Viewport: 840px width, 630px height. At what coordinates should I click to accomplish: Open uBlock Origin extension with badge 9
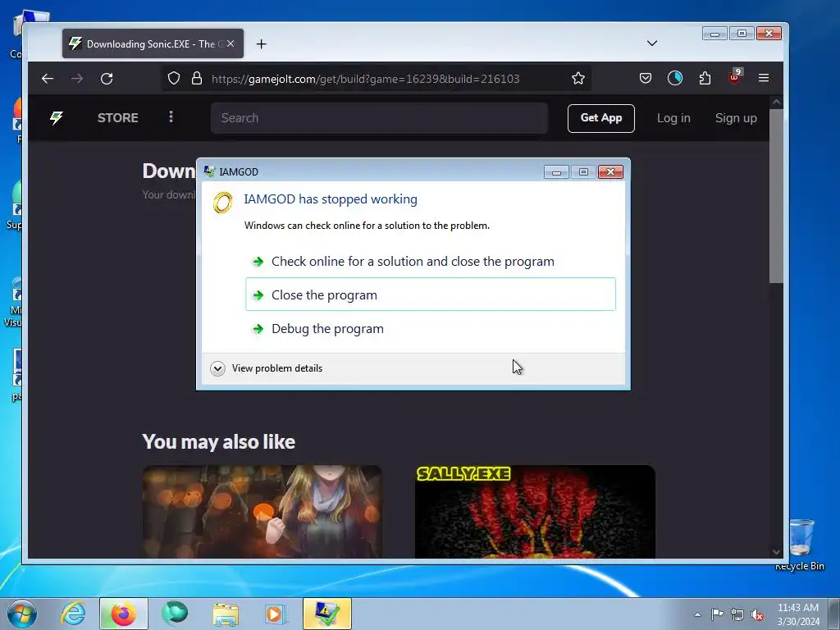[735, 77]
